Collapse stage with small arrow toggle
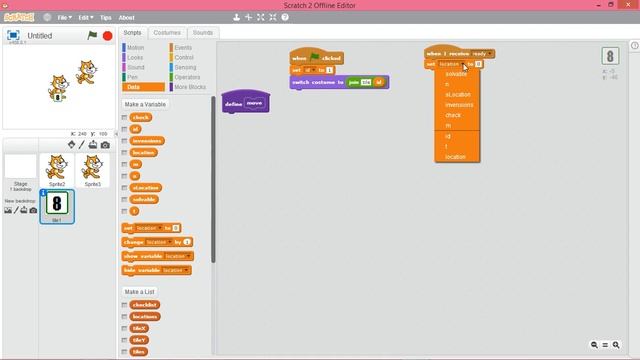This screenshot has width=640, height=360. pyautogui.click(x=116, y=134)
